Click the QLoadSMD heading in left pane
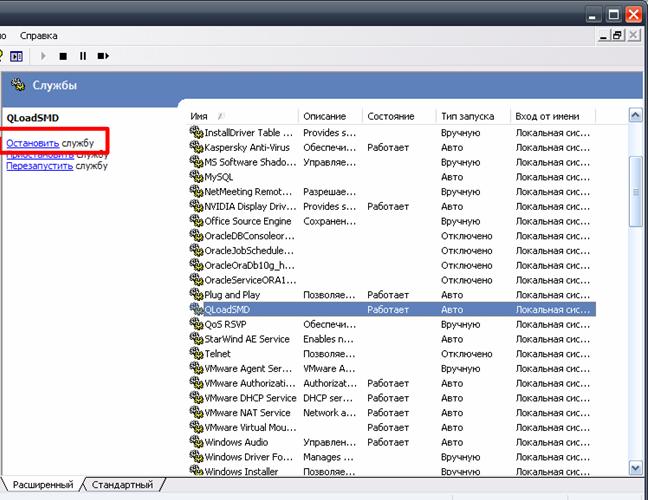This screenshot has height=500, width=649. pos(33,118)
